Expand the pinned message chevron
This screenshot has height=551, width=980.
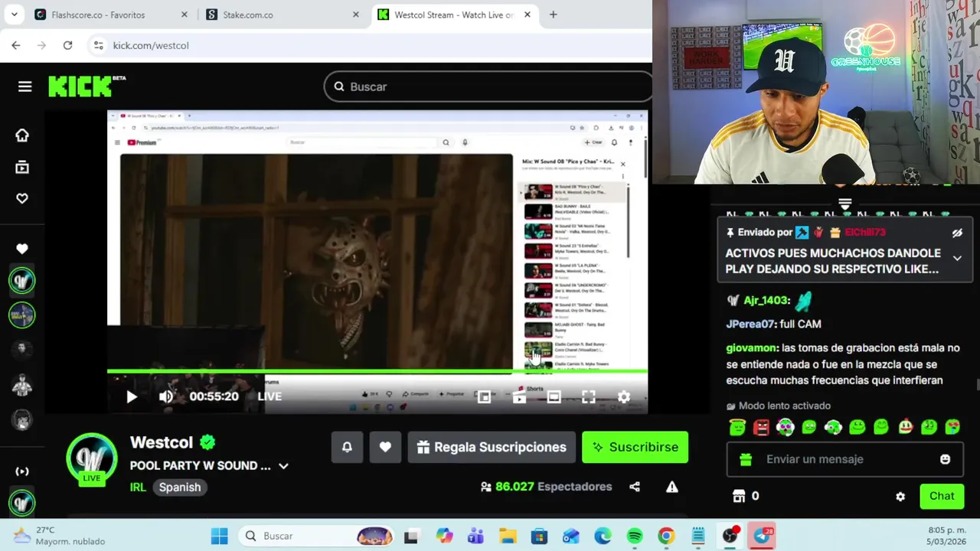(957, 259)
